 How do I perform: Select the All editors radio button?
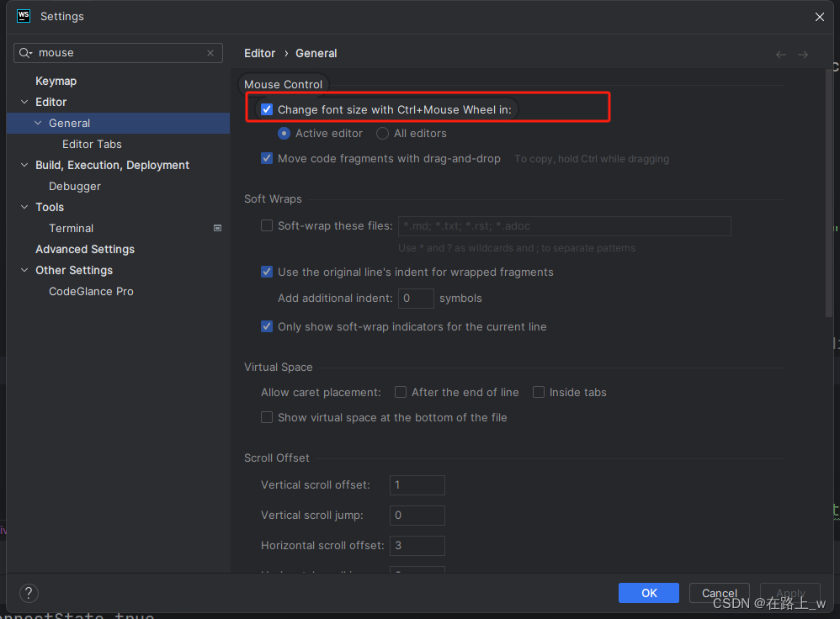383,133
